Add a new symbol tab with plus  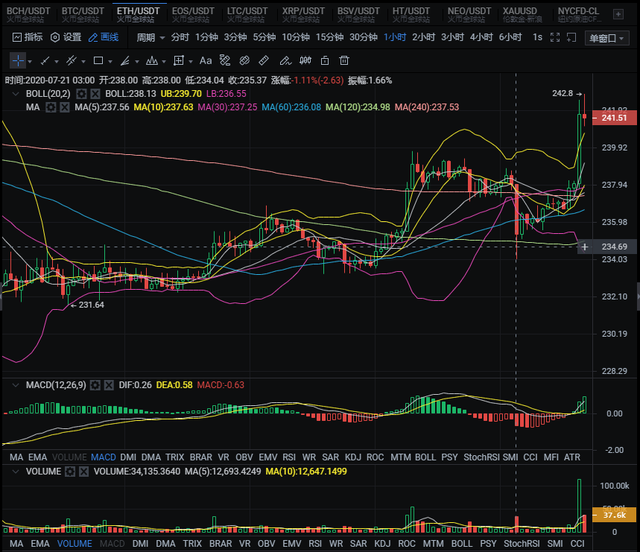618,14
